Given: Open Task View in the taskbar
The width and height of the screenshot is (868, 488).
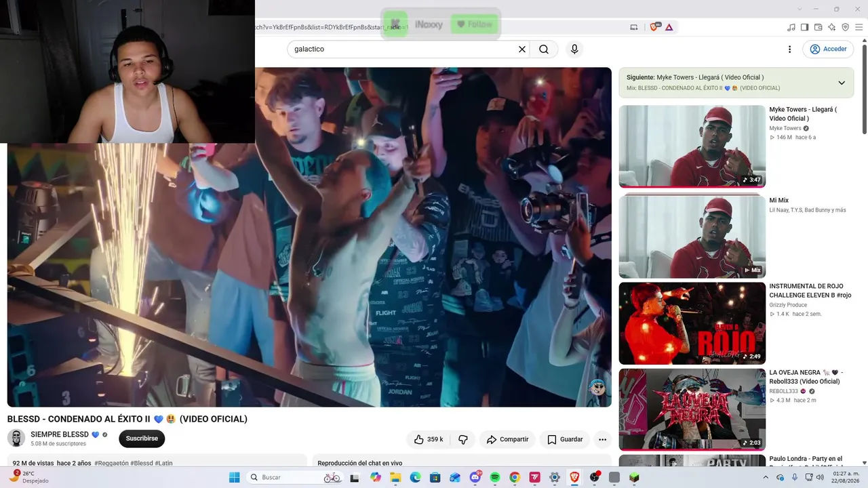Looking at the screenshot, I should pos(354,477).
